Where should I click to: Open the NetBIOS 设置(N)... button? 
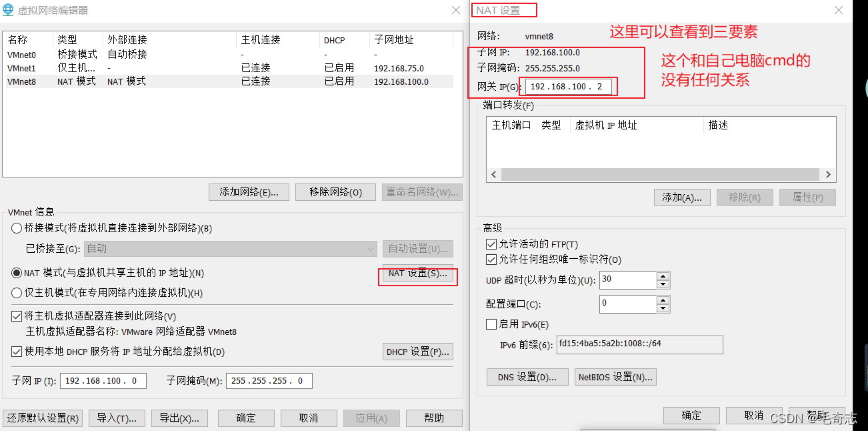[x=615, y=377]
